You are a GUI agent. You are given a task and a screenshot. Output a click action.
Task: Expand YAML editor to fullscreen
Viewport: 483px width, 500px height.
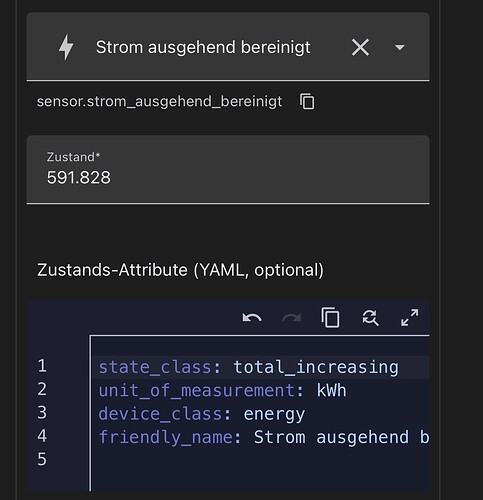[409, 317]
